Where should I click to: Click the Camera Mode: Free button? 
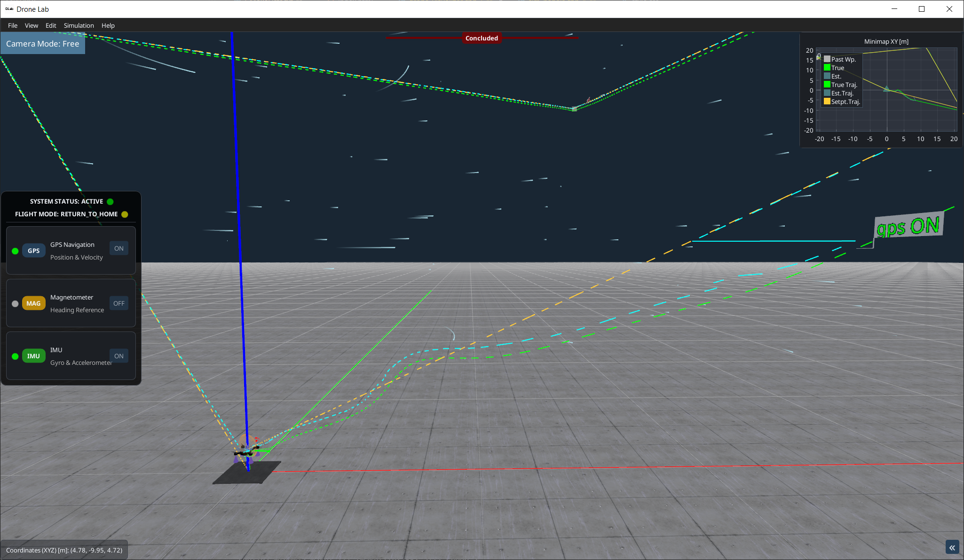tap(42, 44)
